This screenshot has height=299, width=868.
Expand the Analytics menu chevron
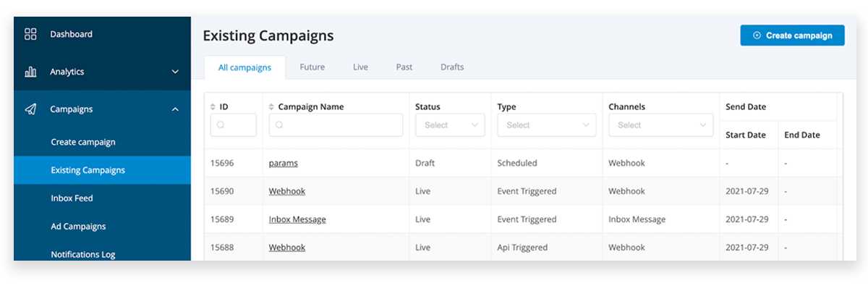point(175,72)
